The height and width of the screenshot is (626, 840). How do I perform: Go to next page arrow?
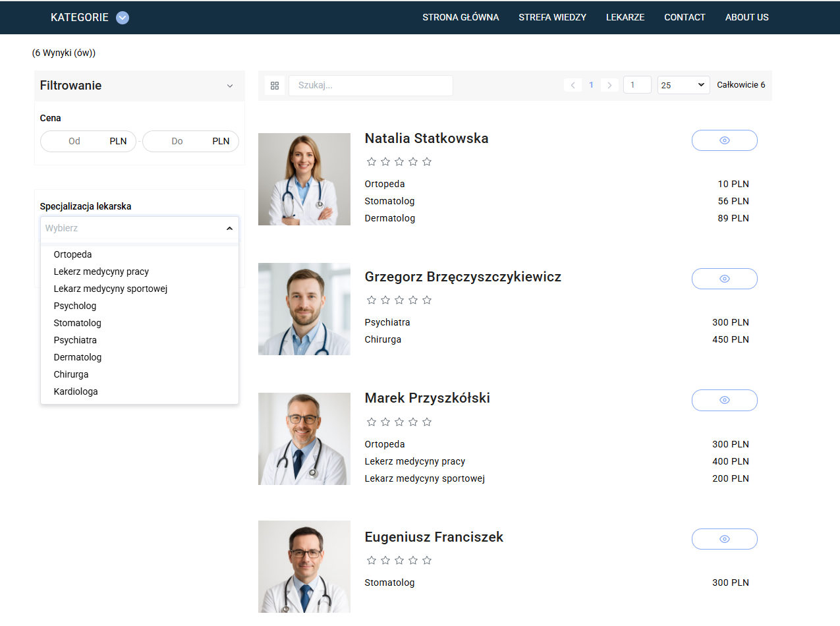click(x=609, y=85)
